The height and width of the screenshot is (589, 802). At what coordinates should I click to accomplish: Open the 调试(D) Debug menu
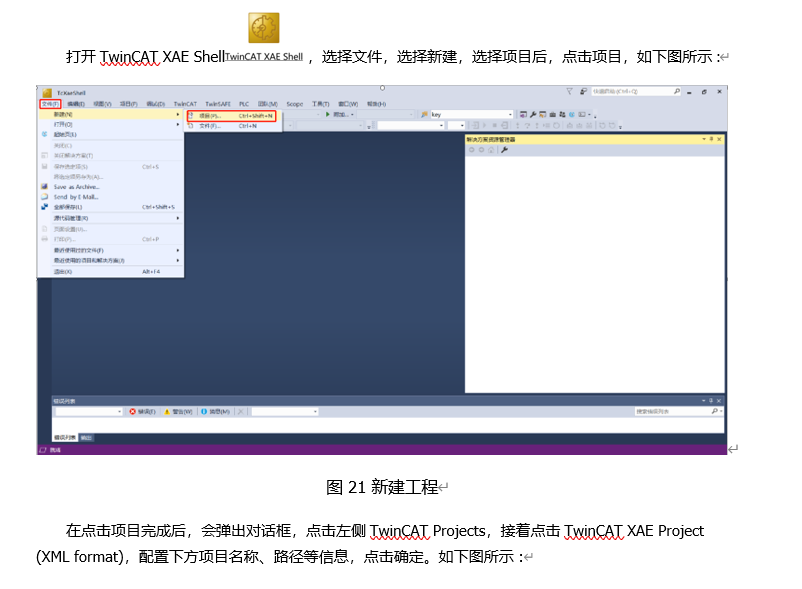155,104
